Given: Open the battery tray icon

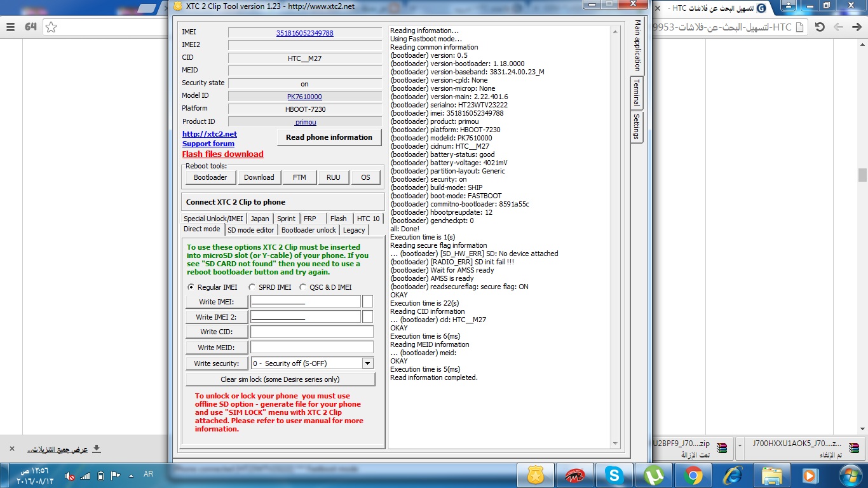Looking at the screenshot, I should click(x=100, y=476).
